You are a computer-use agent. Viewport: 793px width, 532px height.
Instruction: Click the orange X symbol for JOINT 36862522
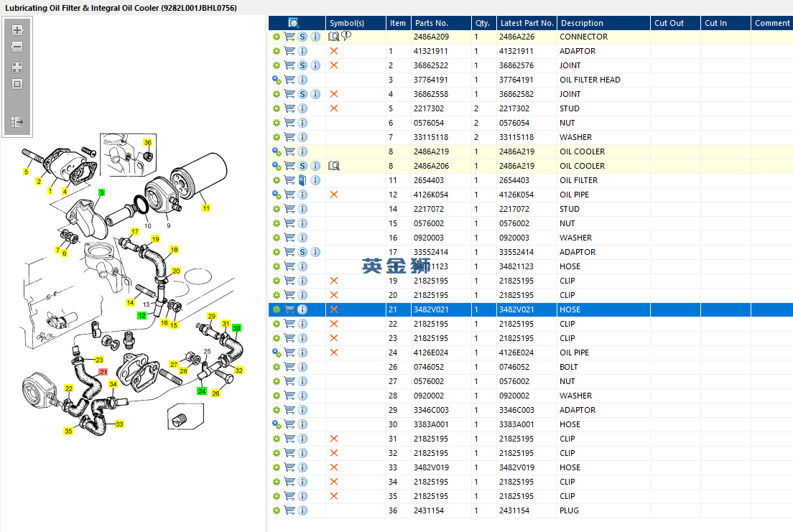tap(334, 65)
